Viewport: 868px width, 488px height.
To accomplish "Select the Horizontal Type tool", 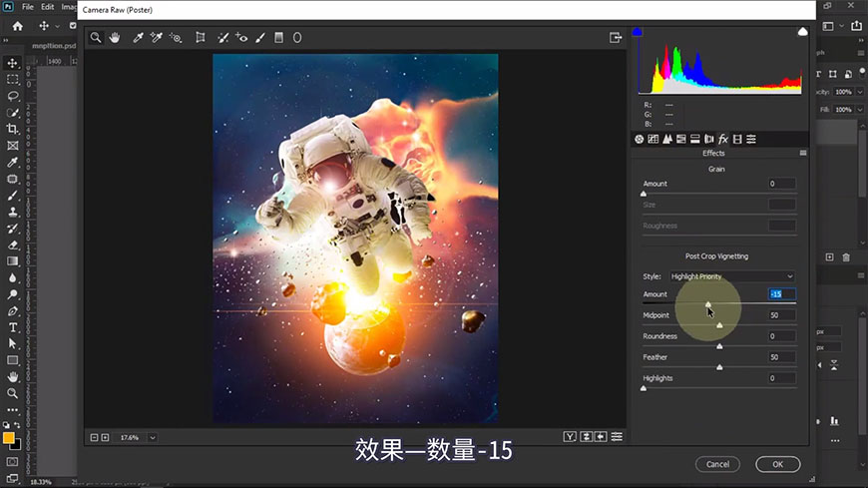I will pyautogui.click(x=13, y=327).
